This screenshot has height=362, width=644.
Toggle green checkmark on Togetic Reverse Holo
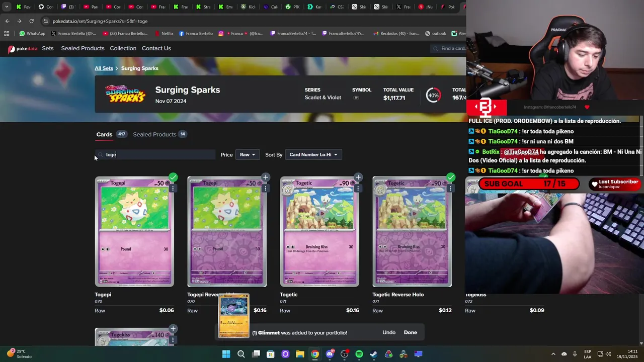coord(451,177)
